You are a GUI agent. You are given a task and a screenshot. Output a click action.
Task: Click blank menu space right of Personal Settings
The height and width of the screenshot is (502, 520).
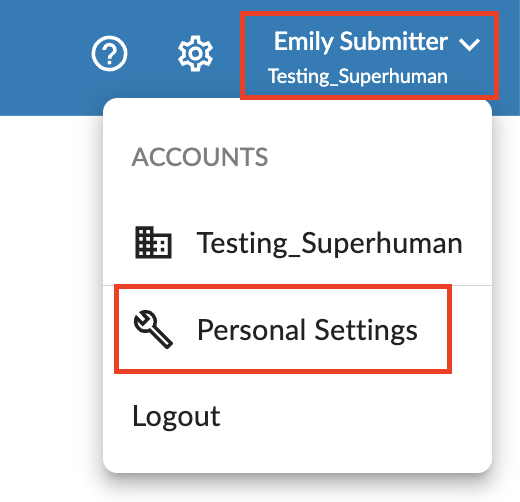471,329
